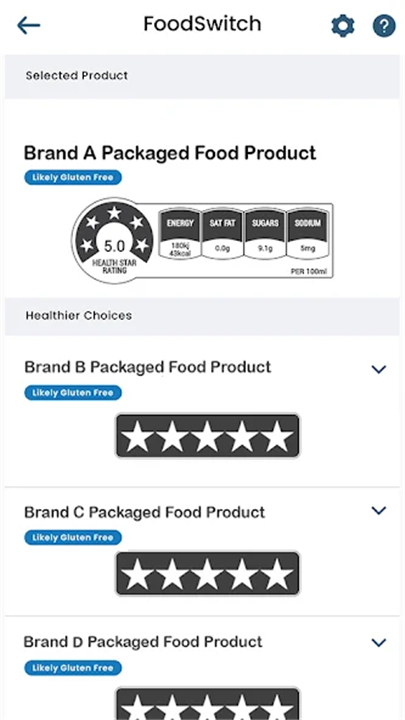Select Brand C's Likely Gluten Free tag
This screenshot has height=720, width=405.
[x=73, y=538]
